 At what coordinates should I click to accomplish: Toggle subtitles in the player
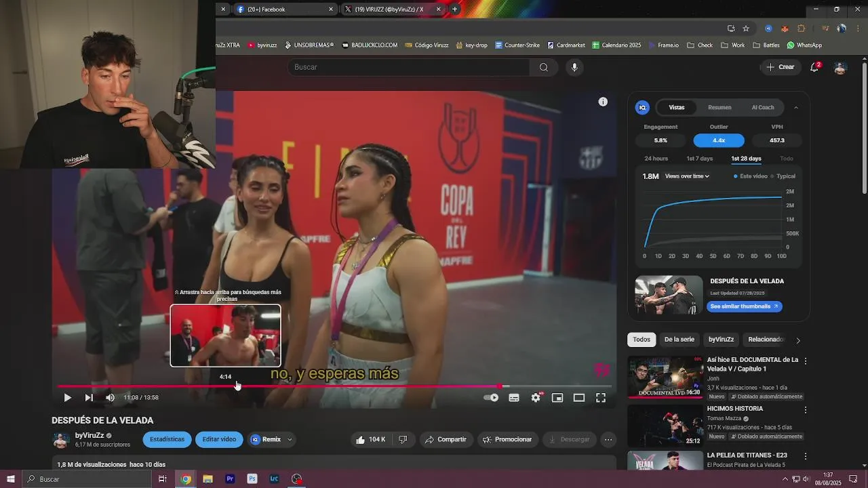pos(514,398)
